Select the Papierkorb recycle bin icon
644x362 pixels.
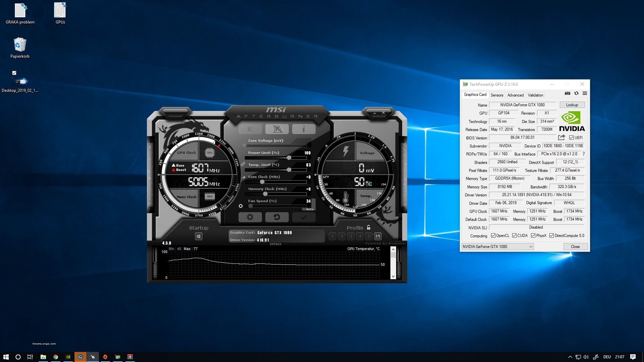click(x=20, y=48)
